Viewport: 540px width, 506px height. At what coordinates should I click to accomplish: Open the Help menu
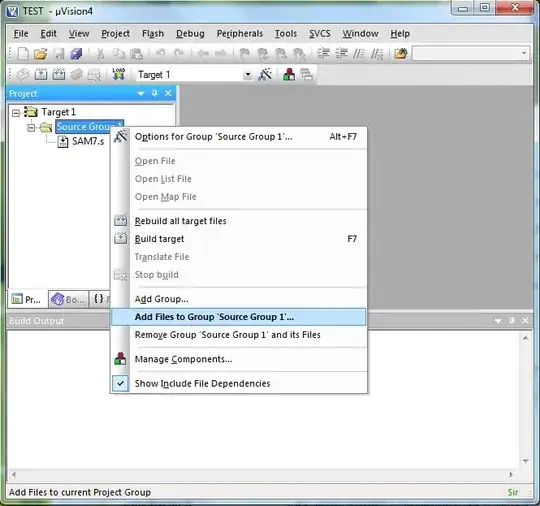(x=400, y=34)
